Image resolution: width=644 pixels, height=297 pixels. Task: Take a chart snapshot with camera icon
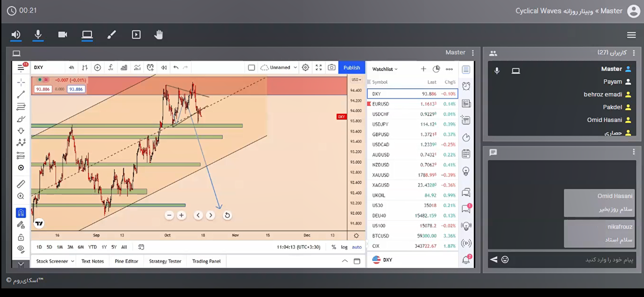(331, 67)
